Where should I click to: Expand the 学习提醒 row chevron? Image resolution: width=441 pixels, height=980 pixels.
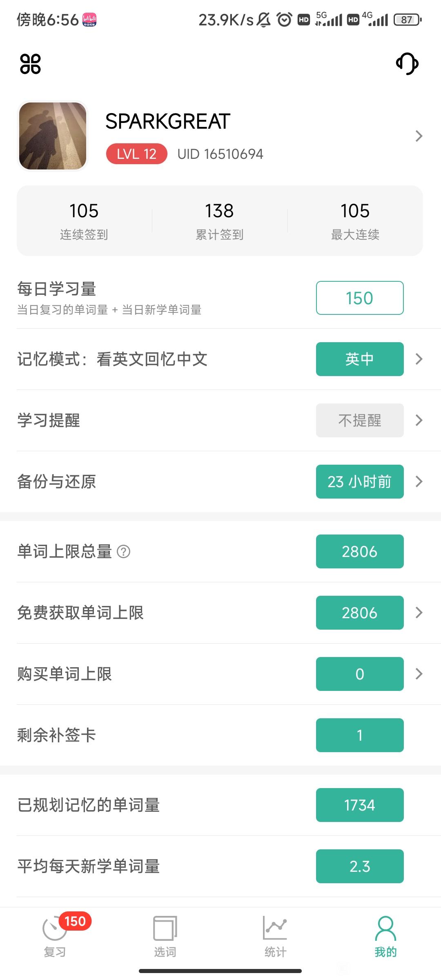click(x=419, y=421)
